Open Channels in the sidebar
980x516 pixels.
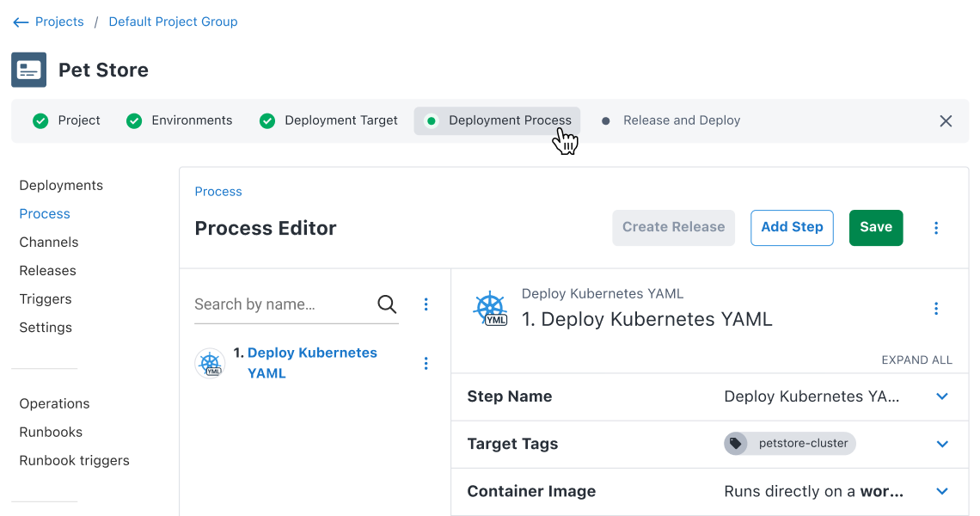tap(49, 242)
